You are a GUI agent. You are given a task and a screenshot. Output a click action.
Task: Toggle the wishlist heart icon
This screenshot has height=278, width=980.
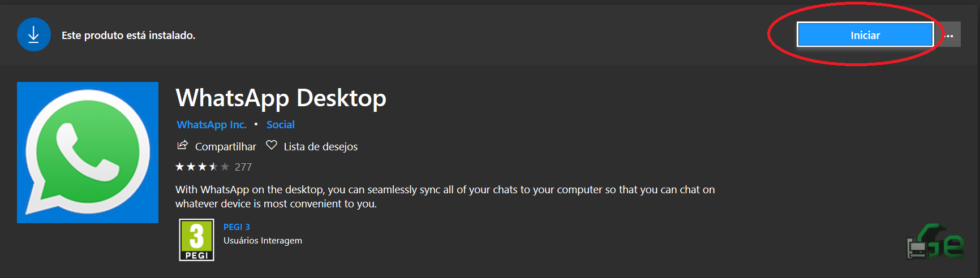(x=272, y=145)
